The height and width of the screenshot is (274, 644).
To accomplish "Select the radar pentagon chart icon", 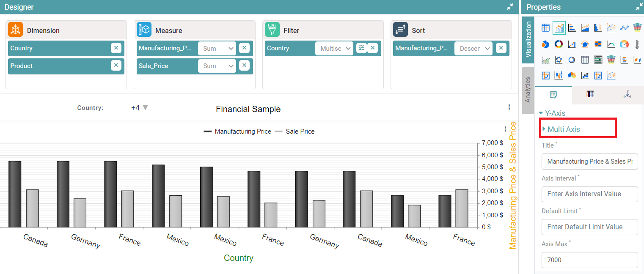I will 585,44.
